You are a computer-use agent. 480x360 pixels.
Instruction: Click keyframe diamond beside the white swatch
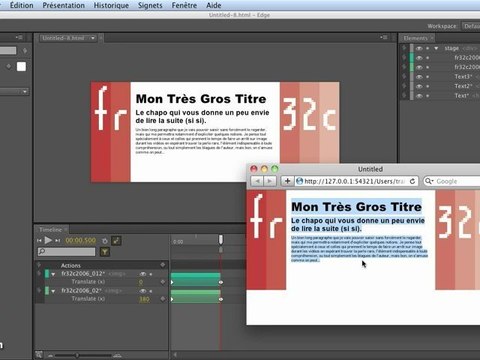9,67
